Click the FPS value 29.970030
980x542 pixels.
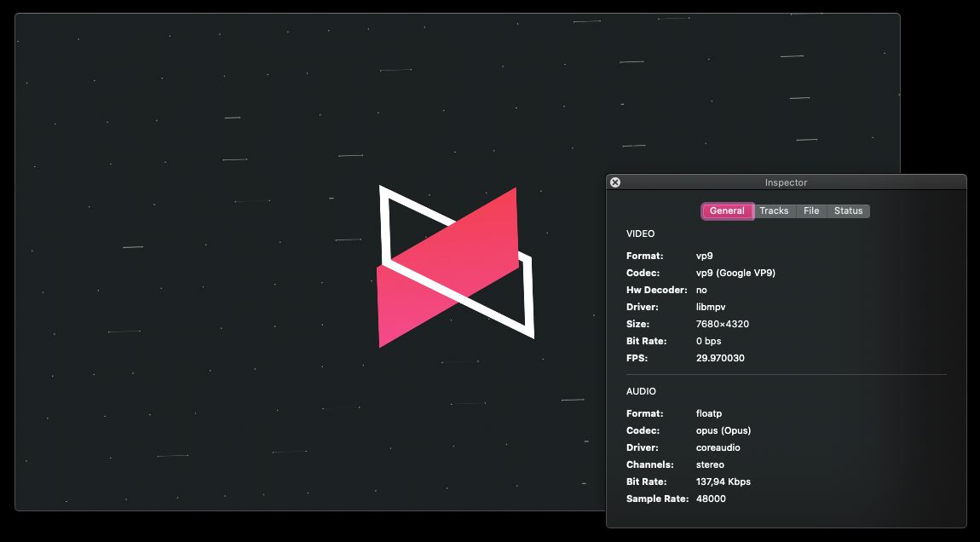point(720,358)
